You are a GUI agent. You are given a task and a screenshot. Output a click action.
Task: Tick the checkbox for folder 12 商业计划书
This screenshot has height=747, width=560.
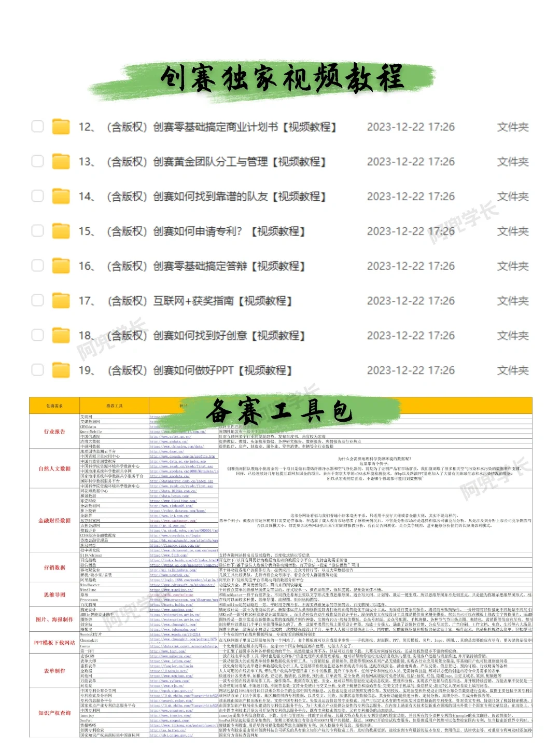[x=37, y=127]
